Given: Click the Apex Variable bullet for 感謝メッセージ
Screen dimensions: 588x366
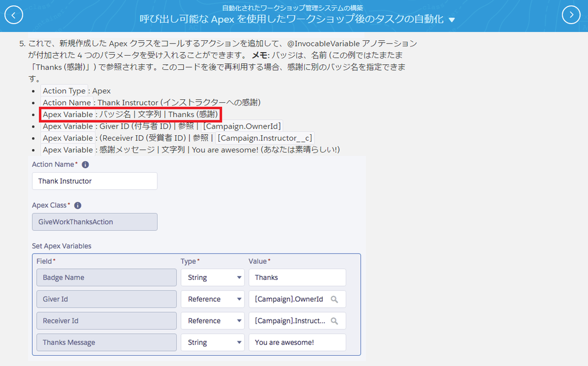Looking at the screenshot, I should click(191, 150).
